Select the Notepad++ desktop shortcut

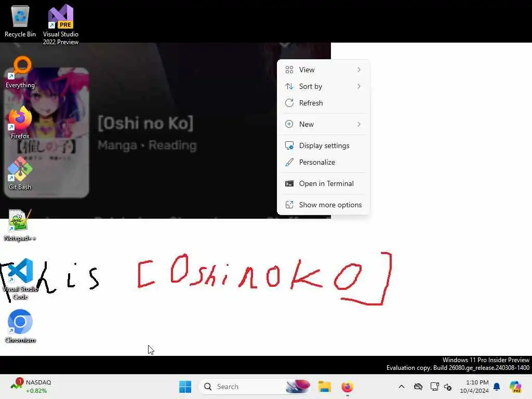tap(20, 225)
